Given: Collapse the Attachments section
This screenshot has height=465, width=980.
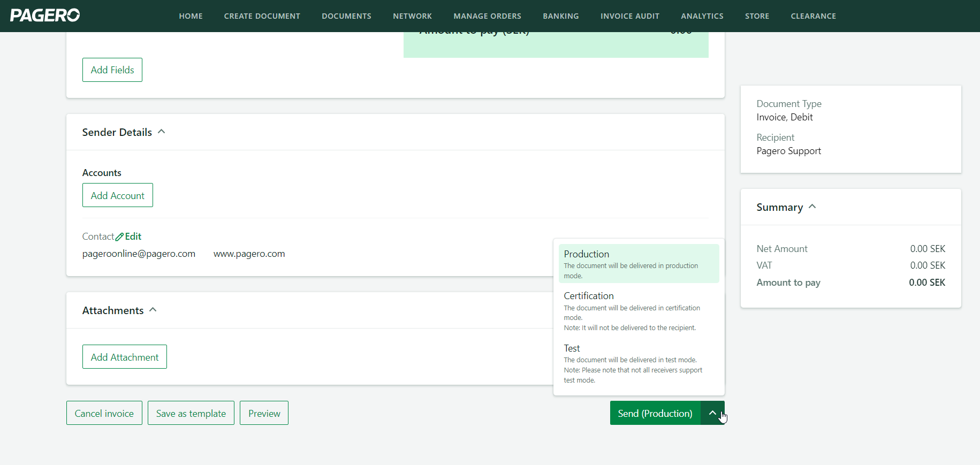Looking at the screenshot, I should pos(153,310).
